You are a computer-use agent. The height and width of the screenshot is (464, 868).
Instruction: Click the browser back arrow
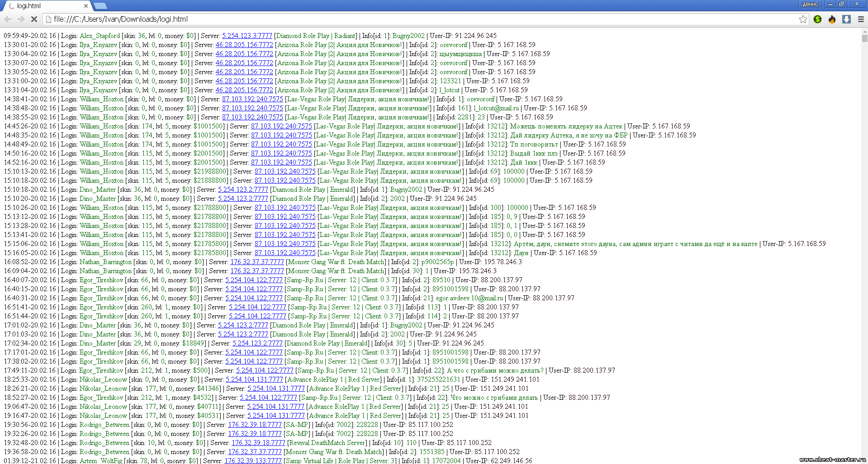8,19
